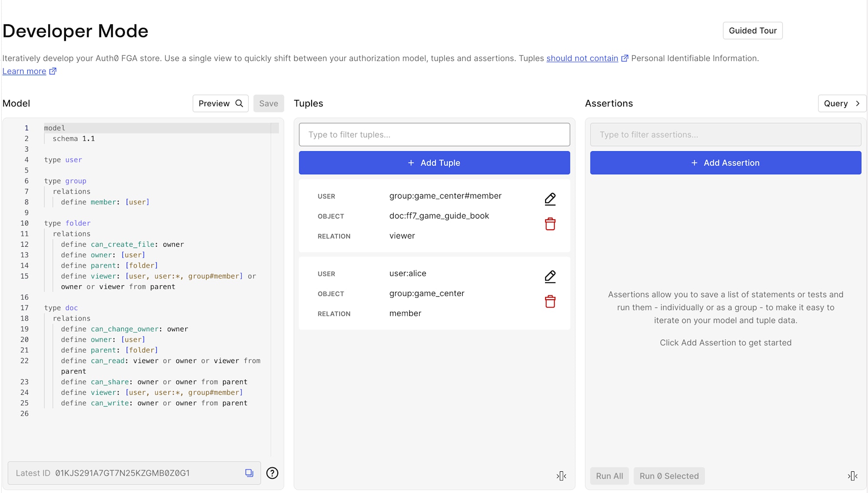
Task: Copy the latest model ID
Action: (249, 473)
